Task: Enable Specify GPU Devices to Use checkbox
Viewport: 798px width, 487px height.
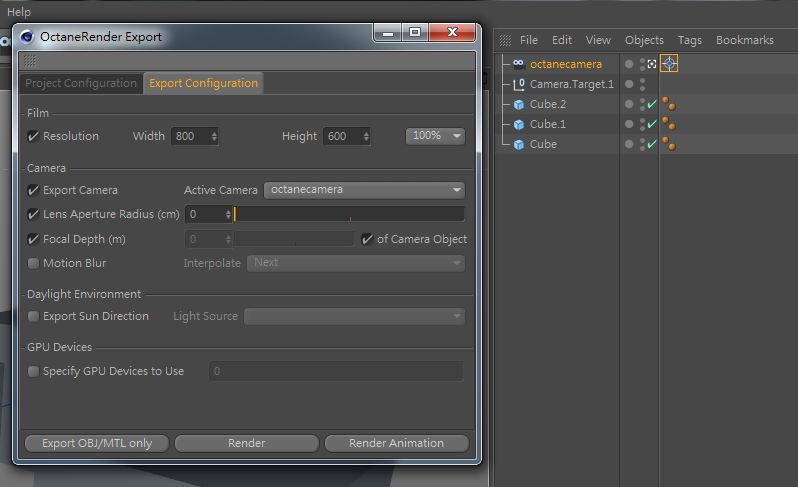Action: [33, 371]
